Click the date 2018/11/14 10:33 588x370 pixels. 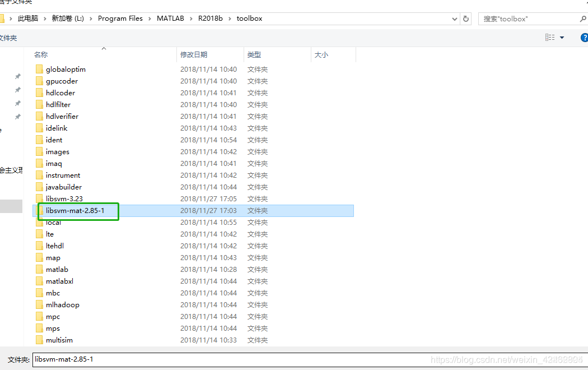click(x=208, y=340)
